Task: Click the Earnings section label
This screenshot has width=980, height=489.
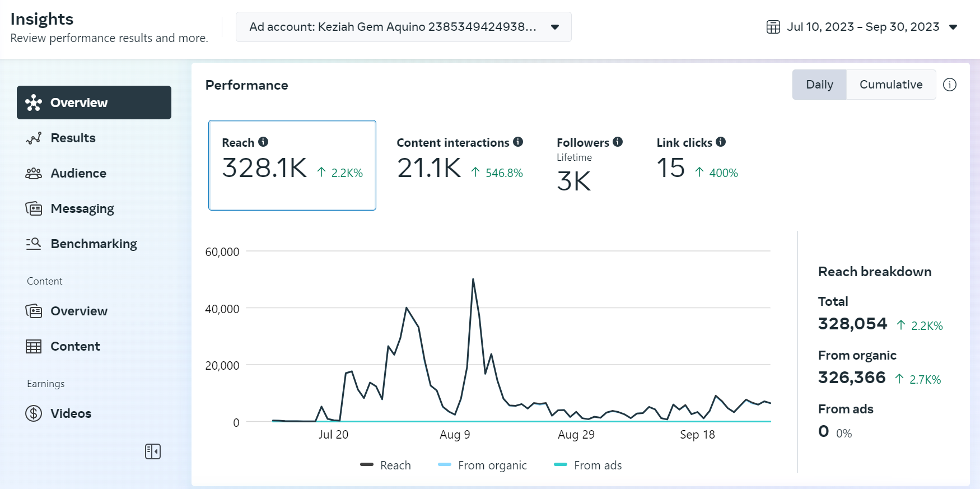Action: pyautogui.click(x=46, y=384)
